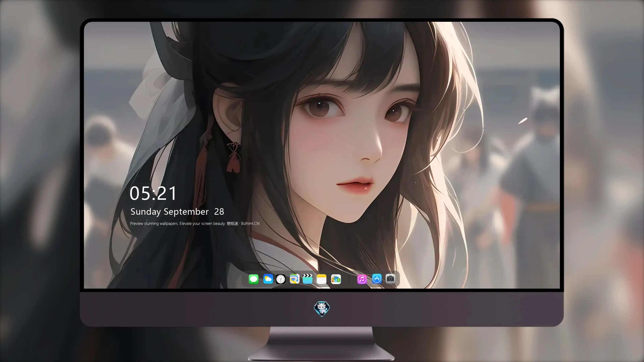Launch the Weather app from the dock

pyautogui.click(x=268, y=279)
